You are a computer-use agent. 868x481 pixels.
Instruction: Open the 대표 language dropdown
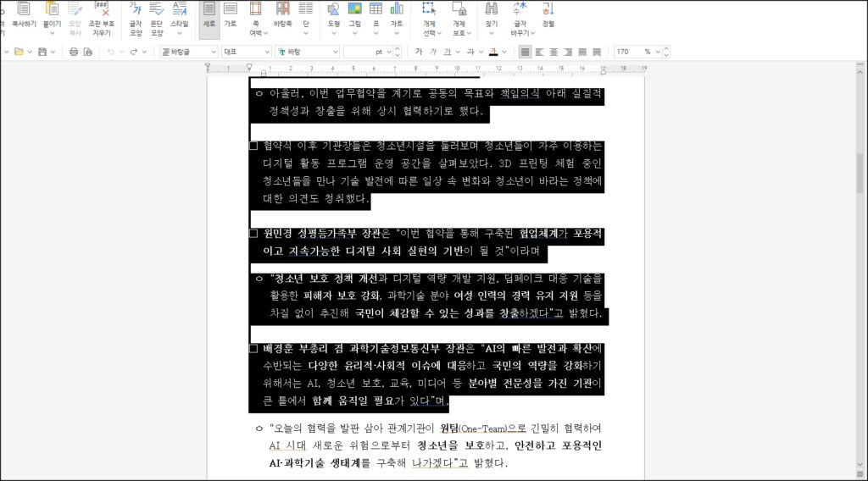pyautogui.click(x=247, y=52)
